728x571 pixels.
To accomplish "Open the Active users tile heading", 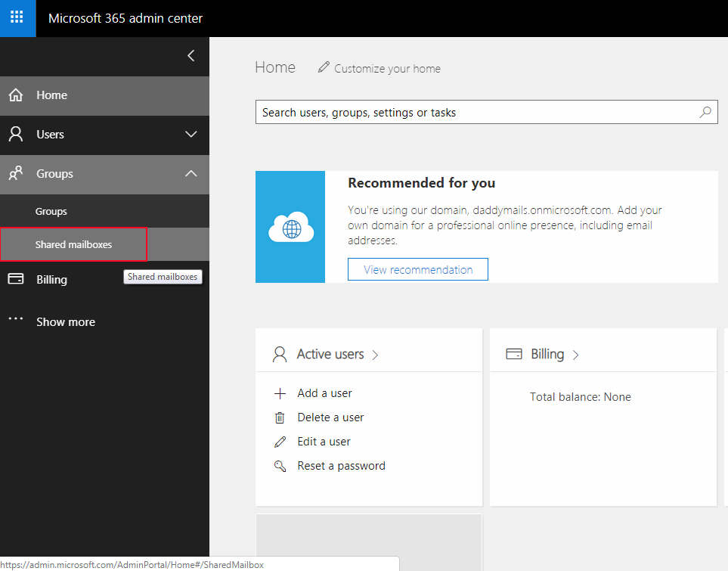I will click(x=330, y=354).
